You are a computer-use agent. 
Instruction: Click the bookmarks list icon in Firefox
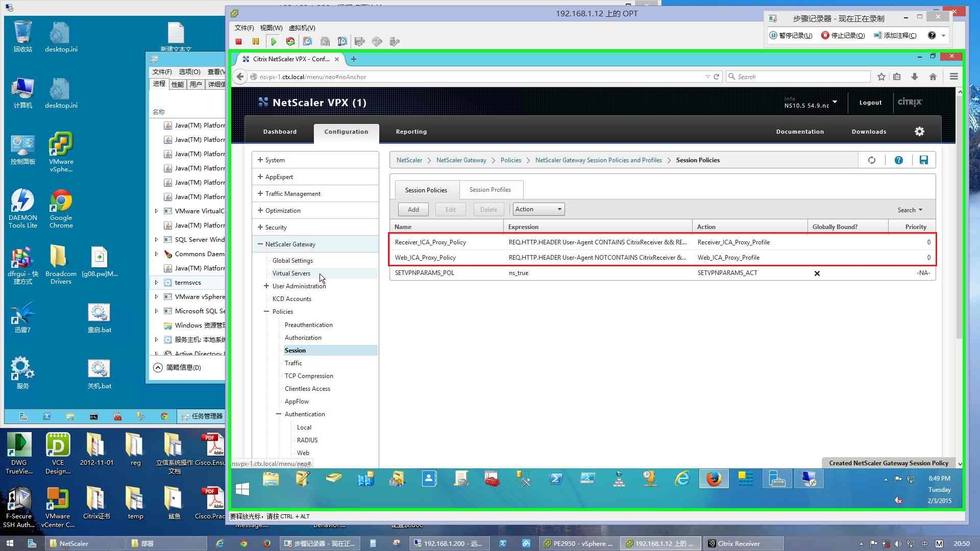coord(897,77)
